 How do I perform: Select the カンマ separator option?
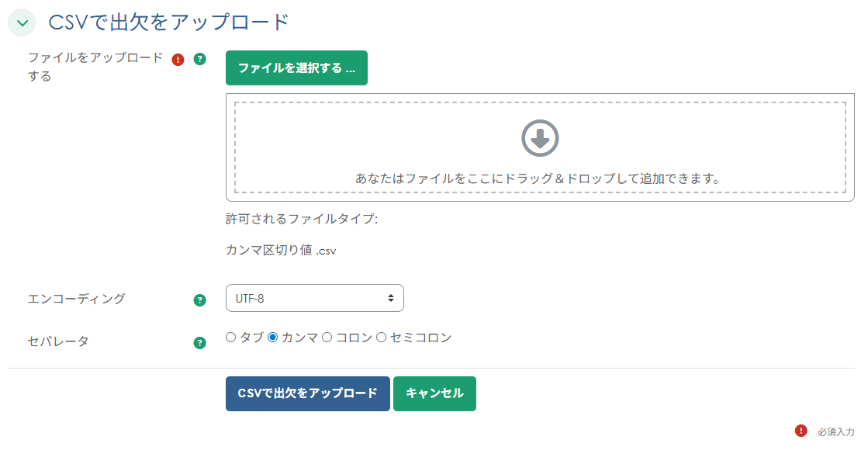(x=273, y=338)
